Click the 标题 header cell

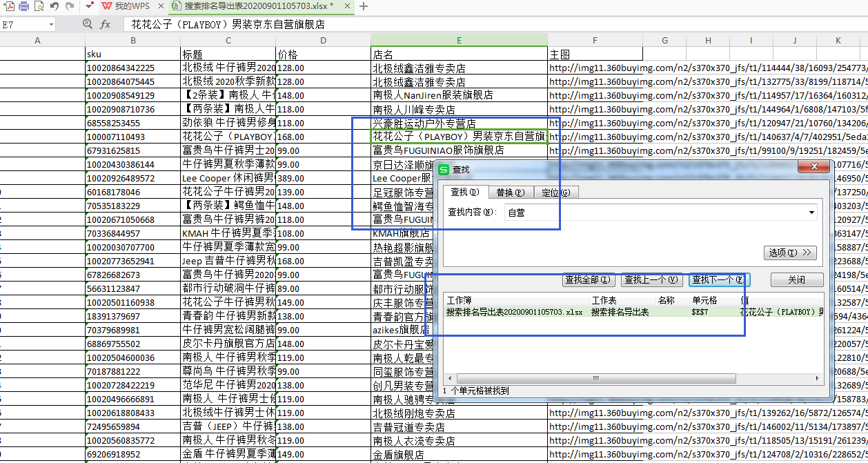228,54
